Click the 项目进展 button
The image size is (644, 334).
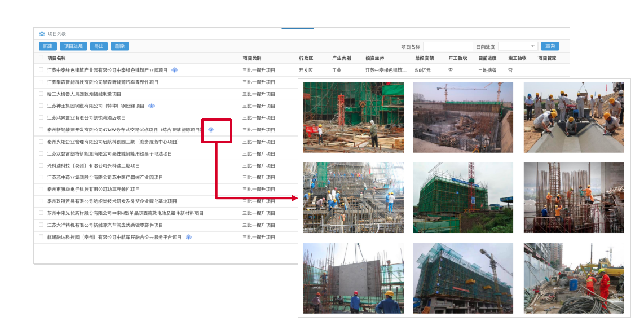click(73, 46)
